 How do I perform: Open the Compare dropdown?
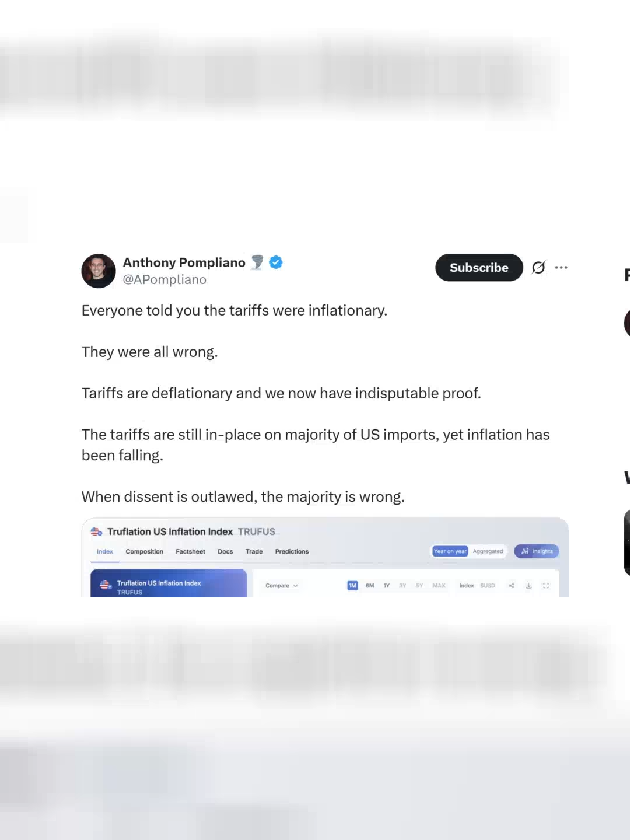click(281, 585)
